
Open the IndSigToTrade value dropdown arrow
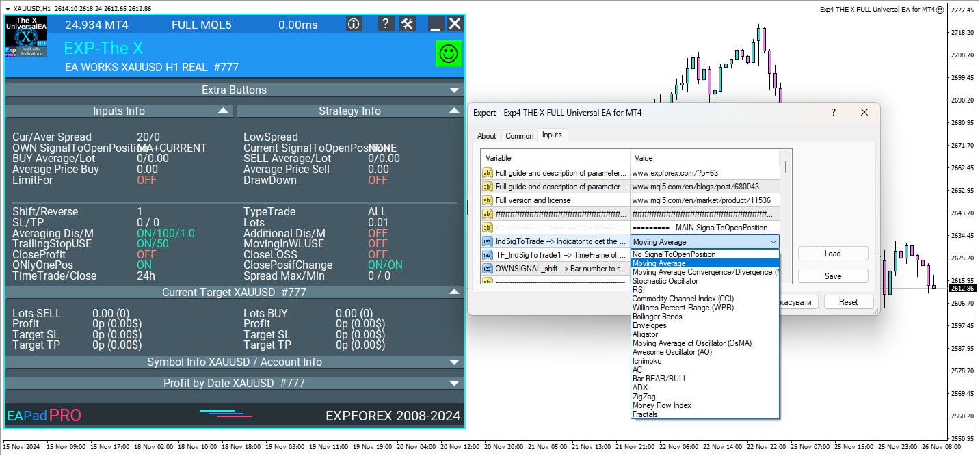pos(773,242)
